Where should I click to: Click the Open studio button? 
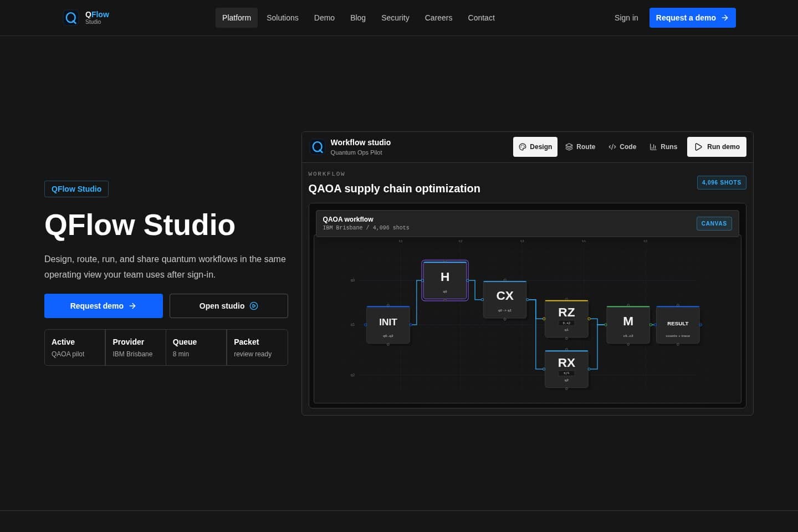pyautogui.click(x=229, y=306)
